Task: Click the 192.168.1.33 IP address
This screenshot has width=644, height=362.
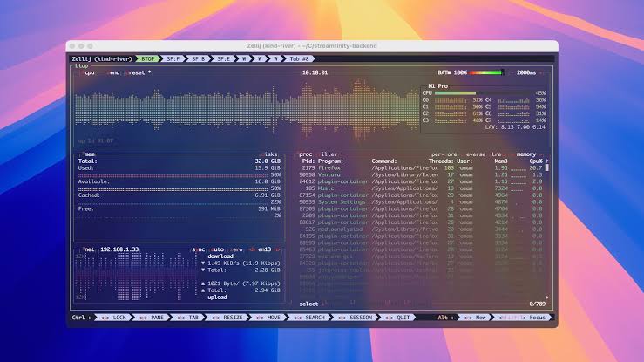Action: point(119,249)
